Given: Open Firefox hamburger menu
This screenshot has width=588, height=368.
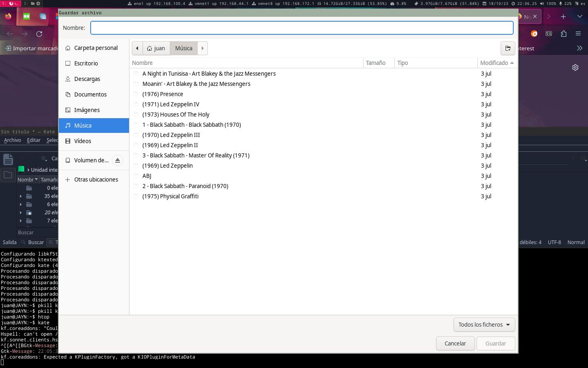Looking at the screenshot, I should point(578,34).
